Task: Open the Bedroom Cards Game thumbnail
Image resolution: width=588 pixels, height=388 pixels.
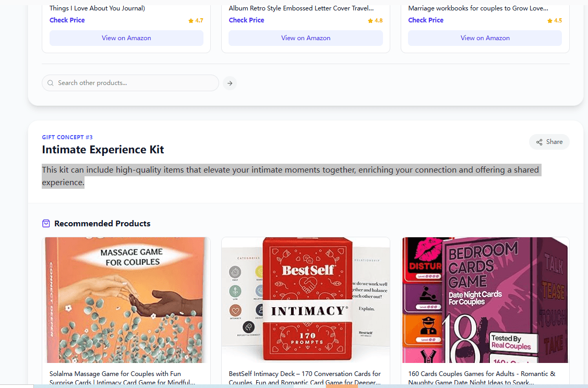Action: pos(485,300)
